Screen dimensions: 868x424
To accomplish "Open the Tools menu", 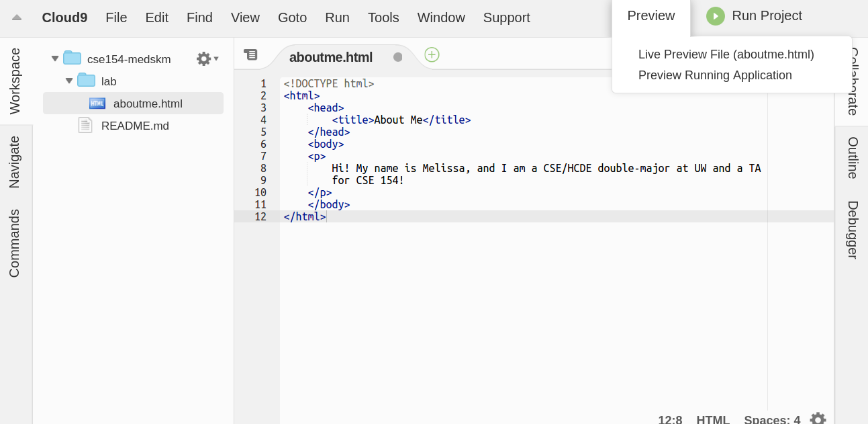I will point(383,17).
